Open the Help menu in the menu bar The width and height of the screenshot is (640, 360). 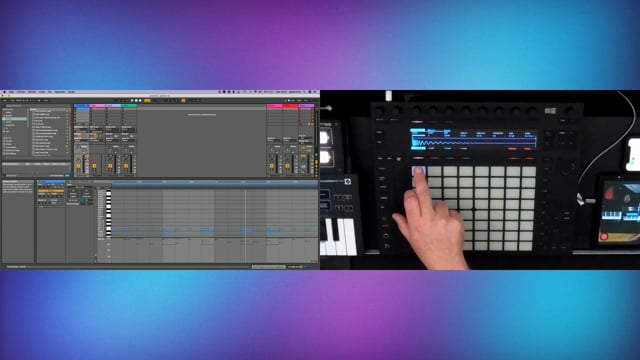(71, 92)
